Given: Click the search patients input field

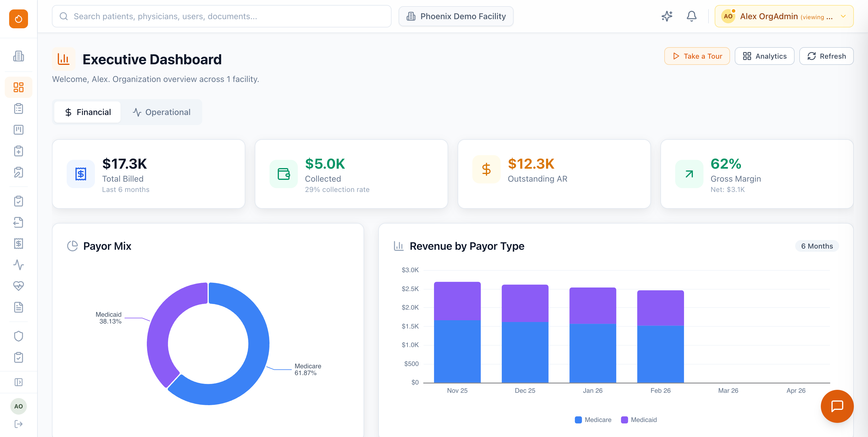Looking at the screenshot, I should 222,16.
